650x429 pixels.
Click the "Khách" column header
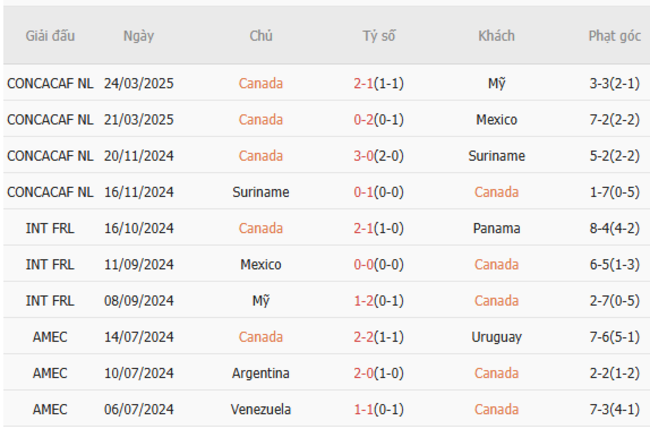[x=497, y=36]
